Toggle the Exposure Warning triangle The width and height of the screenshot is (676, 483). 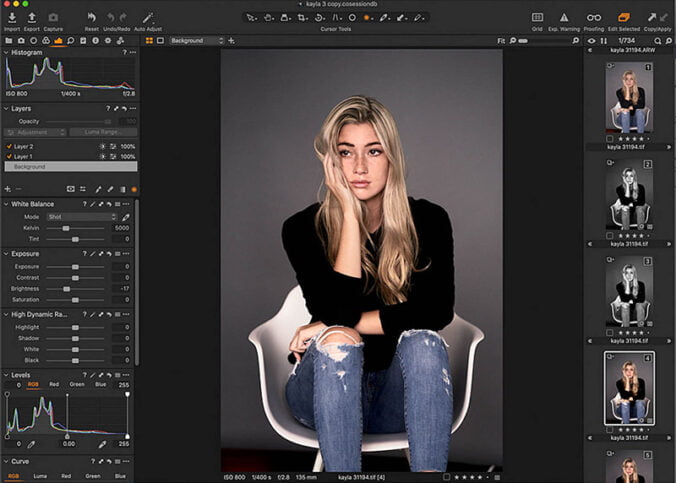coord(563,17)
